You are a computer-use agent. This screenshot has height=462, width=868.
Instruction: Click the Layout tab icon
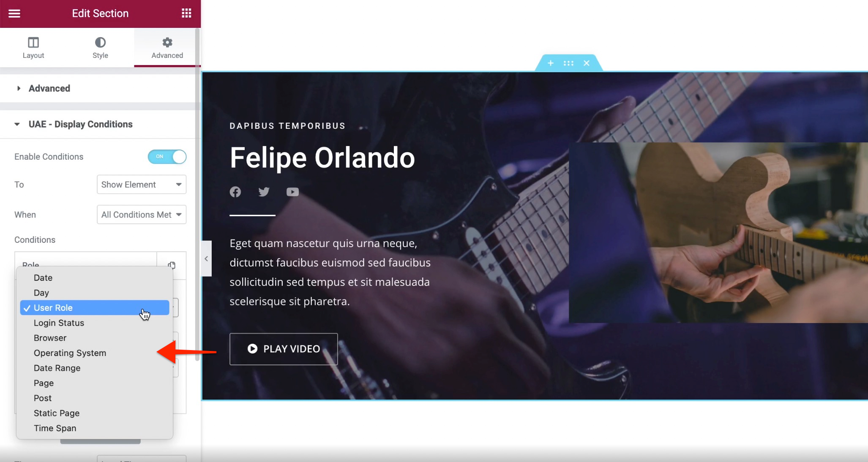click(33, 43)
